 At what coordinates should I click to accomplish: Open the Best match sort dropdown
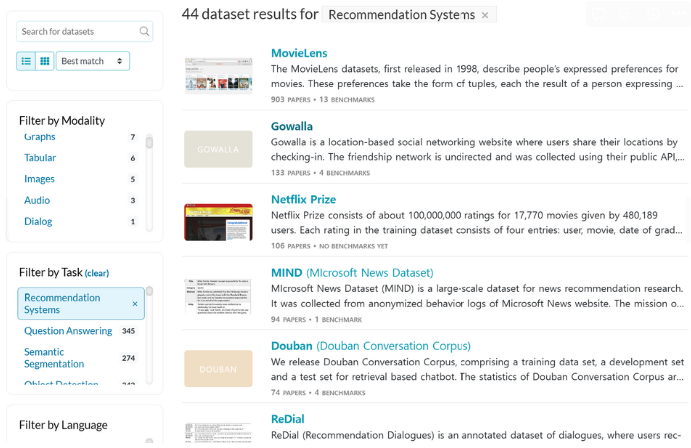tap(93, 61)
